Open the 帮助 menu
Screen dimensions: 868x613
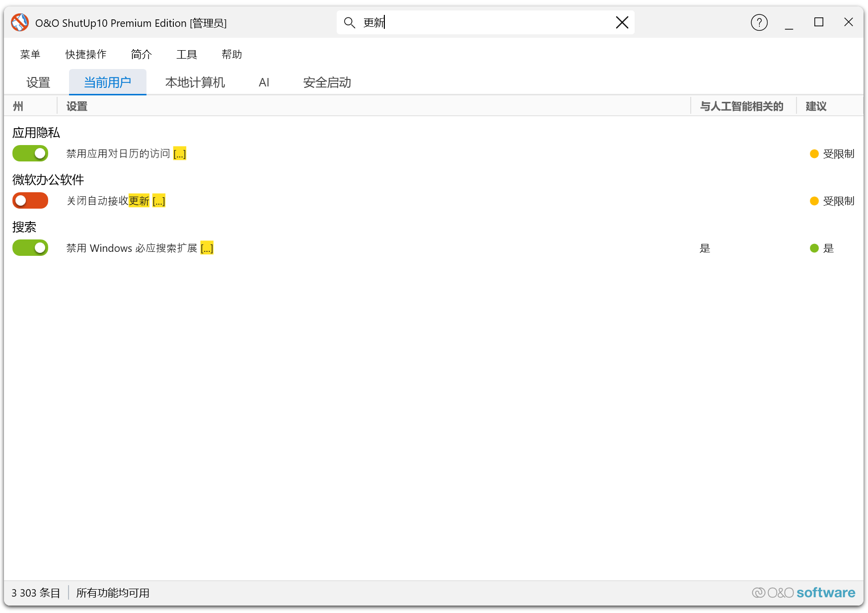click(232, 54)
